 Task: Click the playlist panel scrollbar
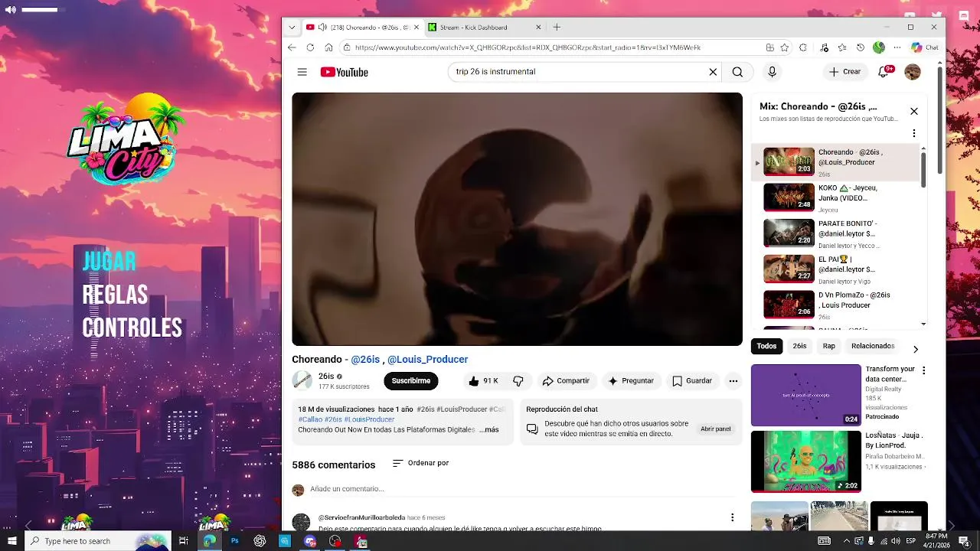click(923, 169)
